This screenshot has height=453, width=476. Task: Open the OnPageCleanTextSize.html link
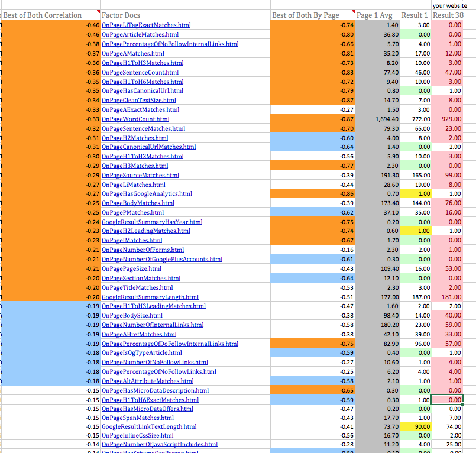139,100
